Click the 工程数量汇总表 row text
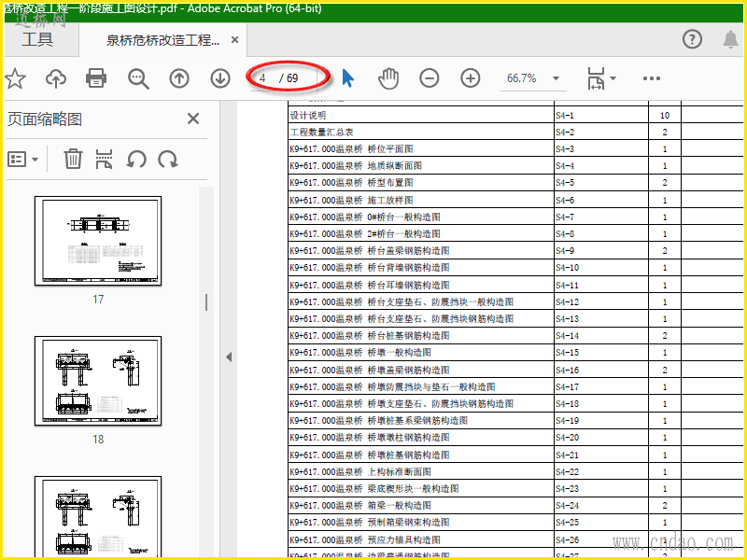The image size is (747, 560). [321, 133]
